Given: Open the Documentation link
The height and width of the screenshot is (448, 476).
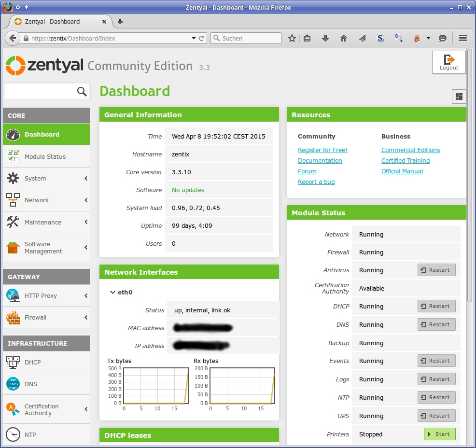Looking at the screenshot, I should 320,161.
